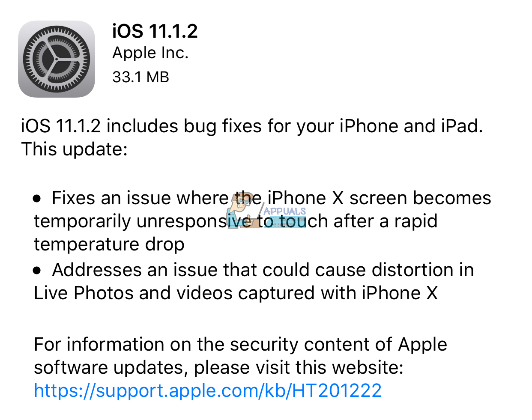
Task: Click the 'could cause distortion in' phrase
Action: tap(368, 270)
